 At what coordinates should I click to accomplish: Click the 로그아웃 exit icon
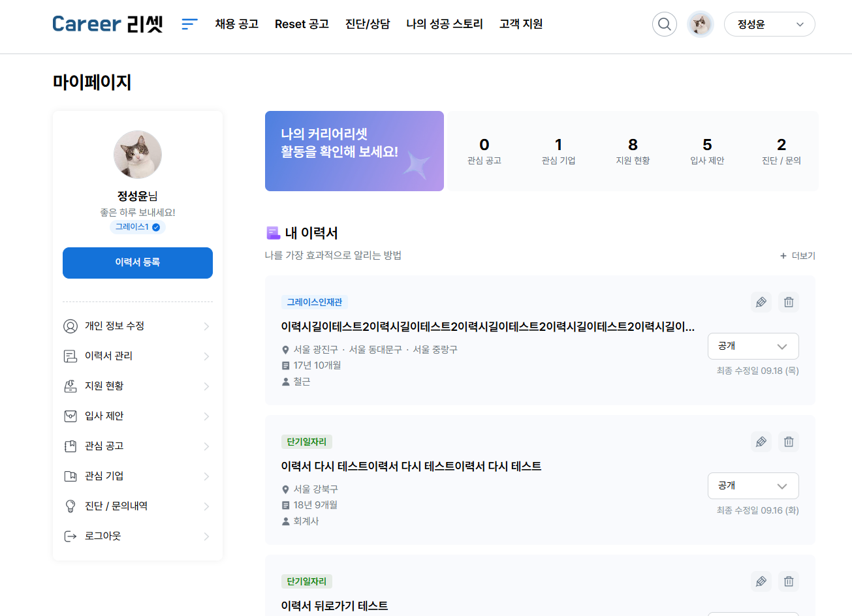pyautogui.click(x=71, y=536)
